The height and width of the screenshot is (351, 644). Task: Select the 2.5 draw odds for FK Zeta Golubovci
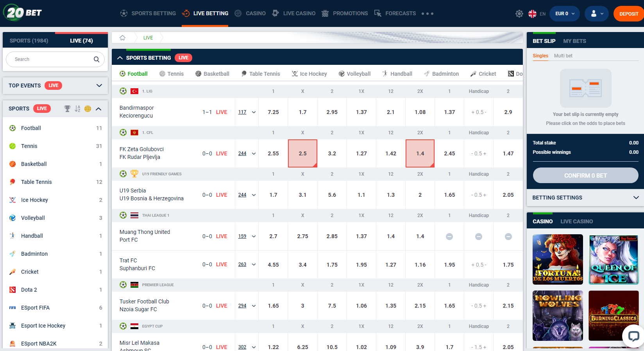point(302,153)
